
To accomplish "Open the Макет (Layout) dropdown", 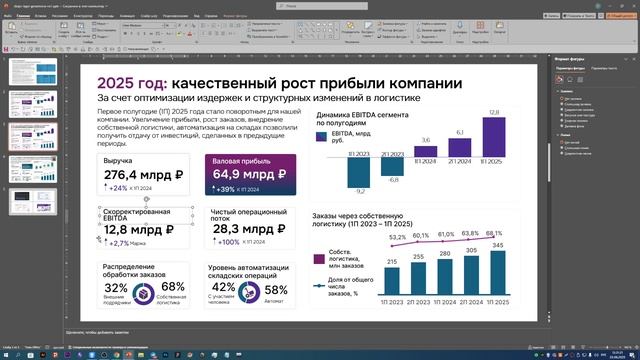I will [100, 24].
